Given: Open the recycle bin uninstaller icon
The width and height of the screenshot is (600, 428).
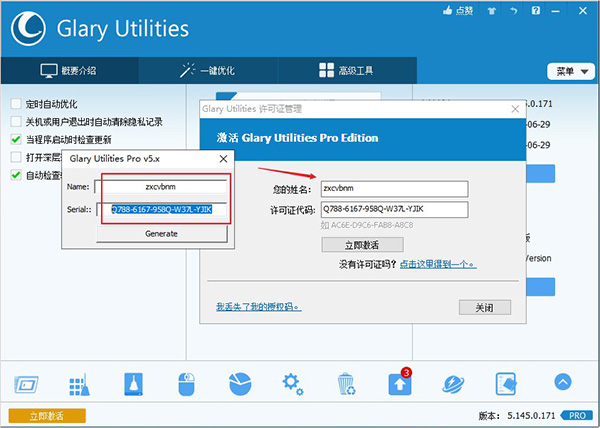Looking at the screenshot, I should pos(346,384).
